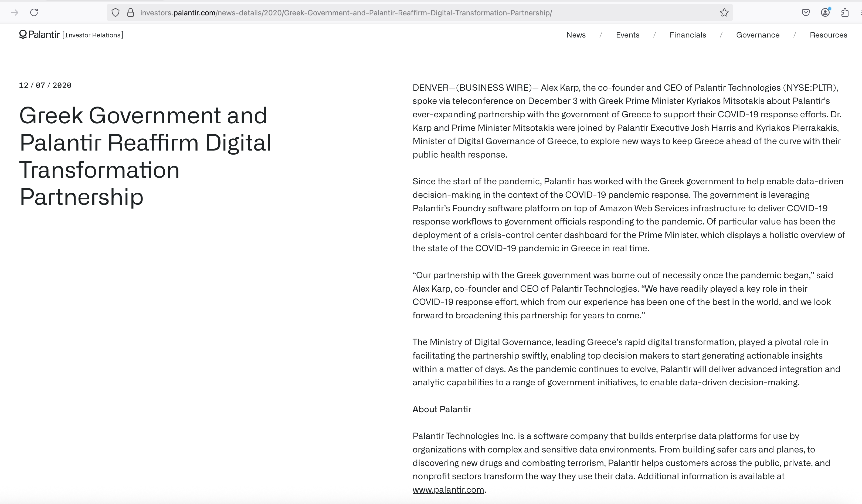
Task: Click the Palantir logo
Action: pos(39,35)
